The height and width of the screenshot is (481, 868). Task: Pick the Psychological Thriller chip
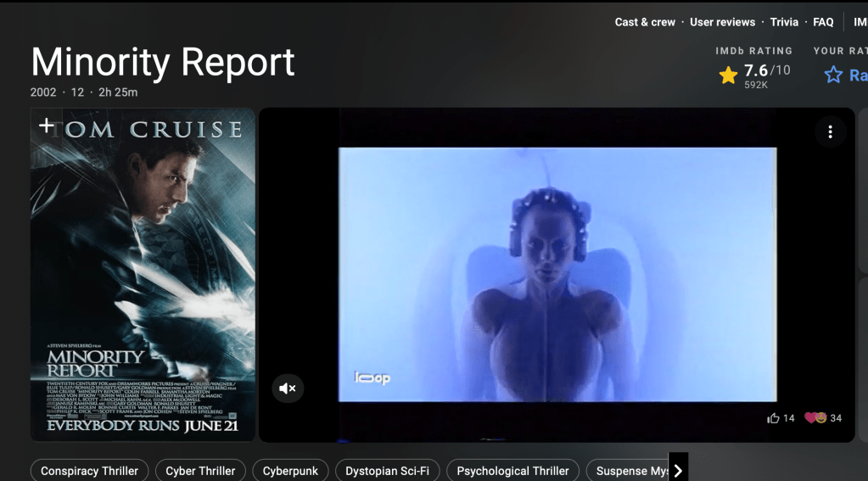pos(512,471)
